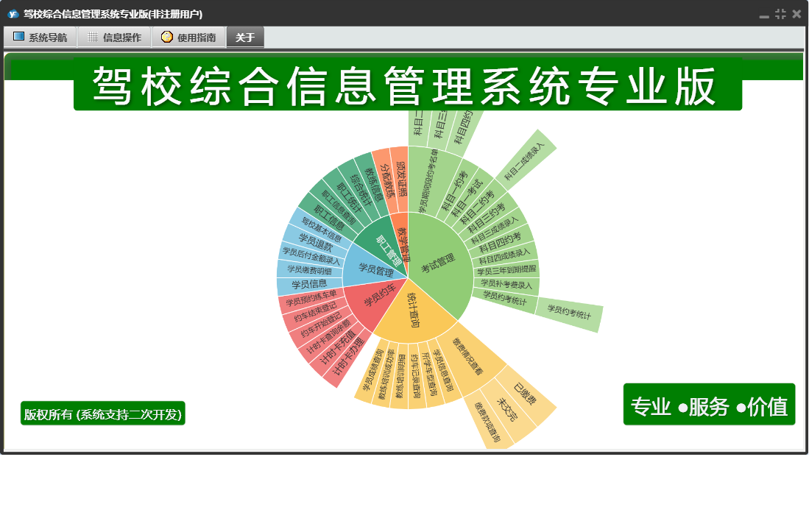This screenshot has height=532, width=809.
Task: Open the 学员补考费录入 segment
Action: click(x=506, y=284)
